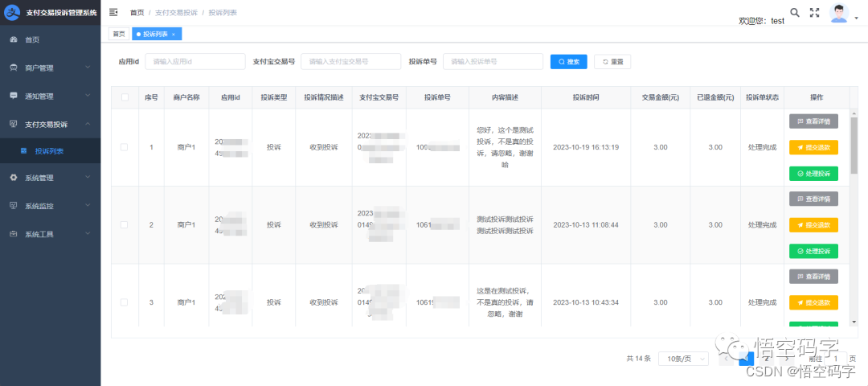This screenshot has height=386, width=868.
Task: Open the 10条/页 page size dropdown
Action: tap(684, 359)
